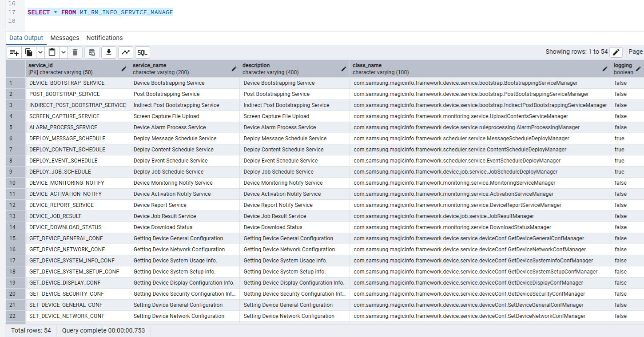Click the Add row toolbar icon
The height and width of the screenshot is (337, 644).
pyautogui.click(x=14, y=52)
